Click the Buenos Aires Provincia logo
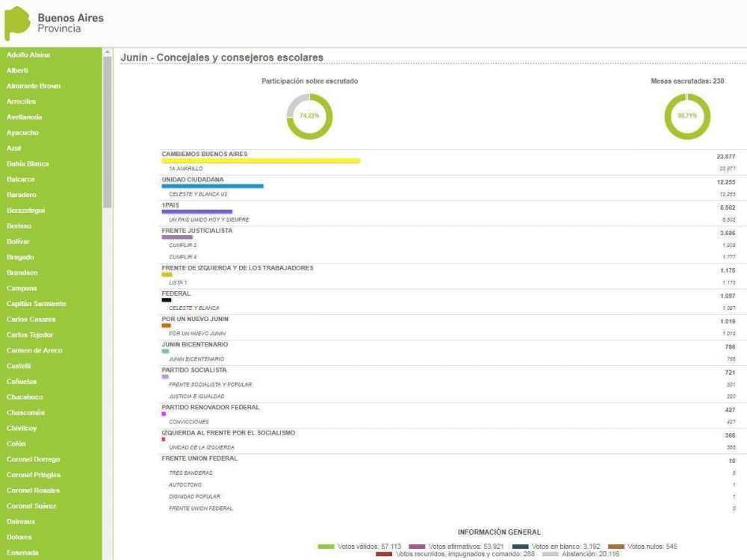 coord(54,23)
